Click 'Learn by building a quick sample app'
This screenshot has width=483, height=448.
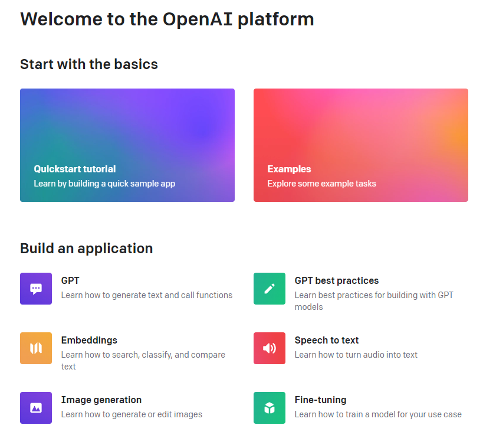pyautogui.click(x=104, y=184)
